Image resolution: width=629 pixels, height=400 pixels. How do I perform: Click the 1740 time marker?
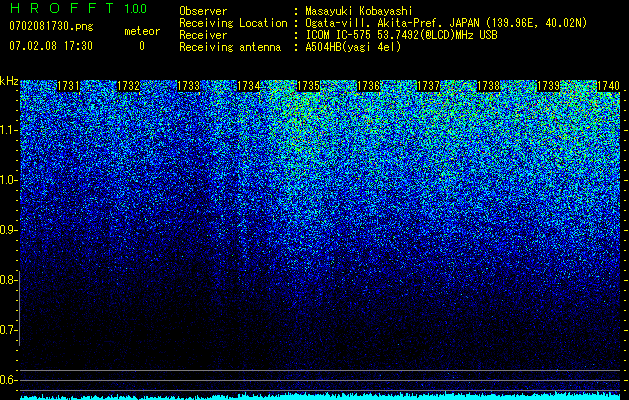point(609,86)
